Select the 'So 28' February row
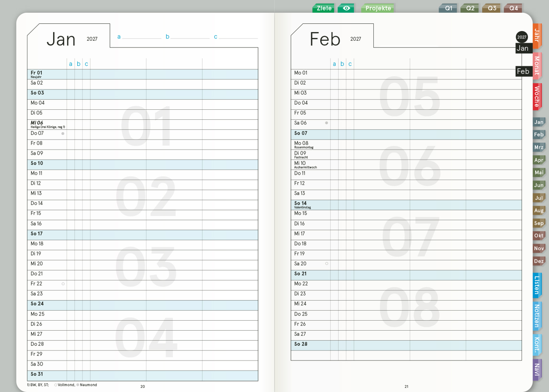 (406, 345)
